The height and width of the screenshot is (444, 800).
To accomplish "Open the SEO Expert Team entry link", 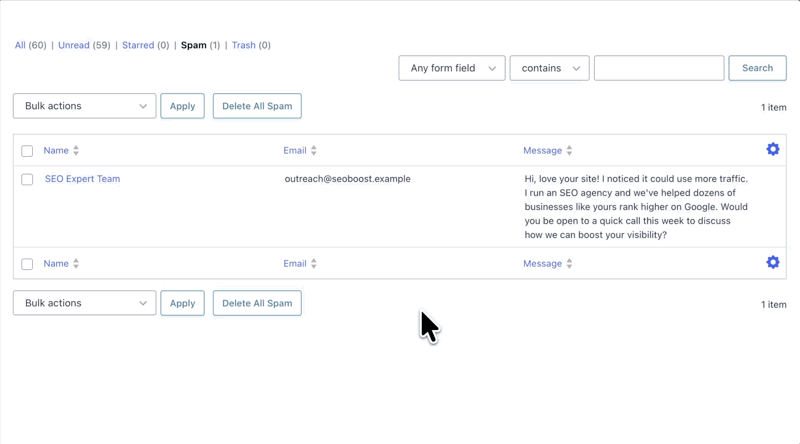I will click(x=83, y=179).
